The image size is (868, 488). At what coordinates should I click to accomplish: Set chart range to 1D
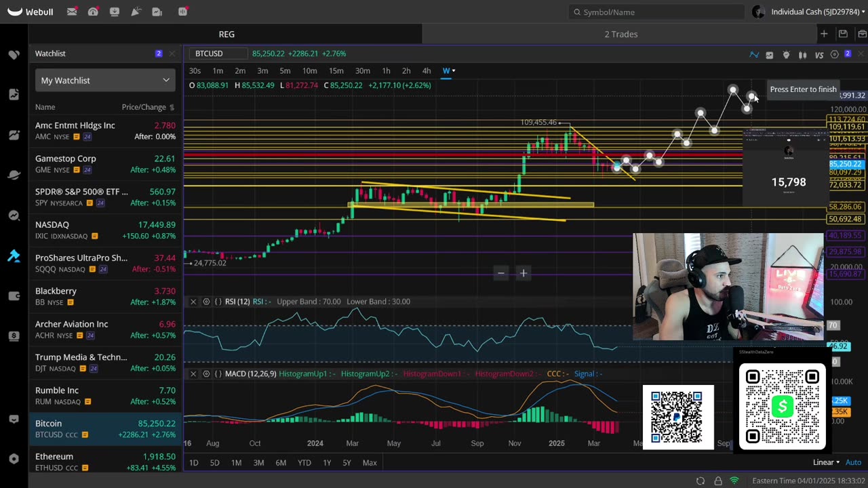click(x=193, y=462)
